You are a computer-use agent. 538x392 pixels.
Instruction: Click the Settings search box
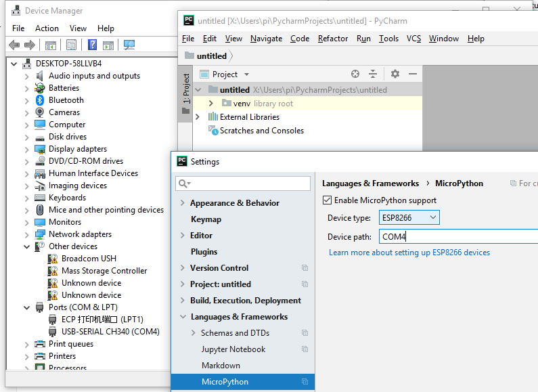pyautogui.click(x=244, y=183)
